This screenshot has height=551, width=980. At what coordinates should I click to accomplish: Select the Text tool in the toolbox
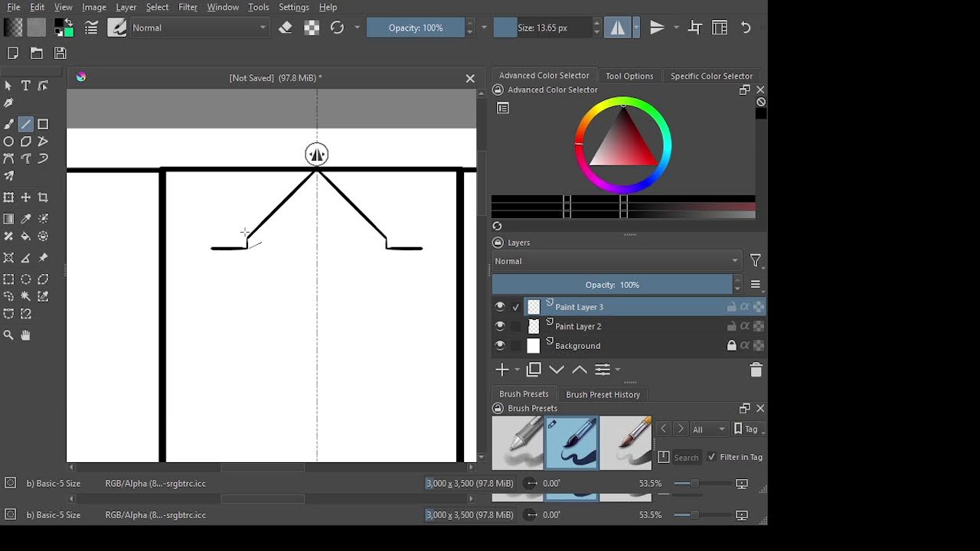(26, 86)
